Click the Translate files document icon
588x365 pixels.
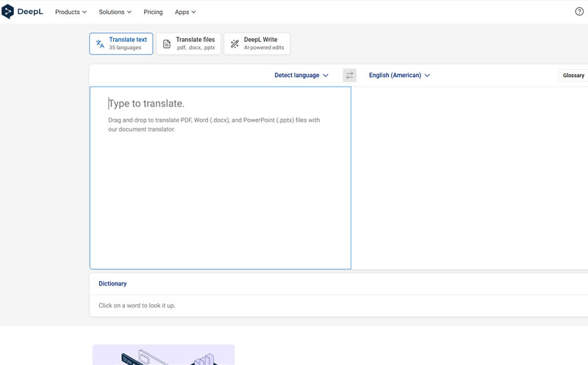167,44
